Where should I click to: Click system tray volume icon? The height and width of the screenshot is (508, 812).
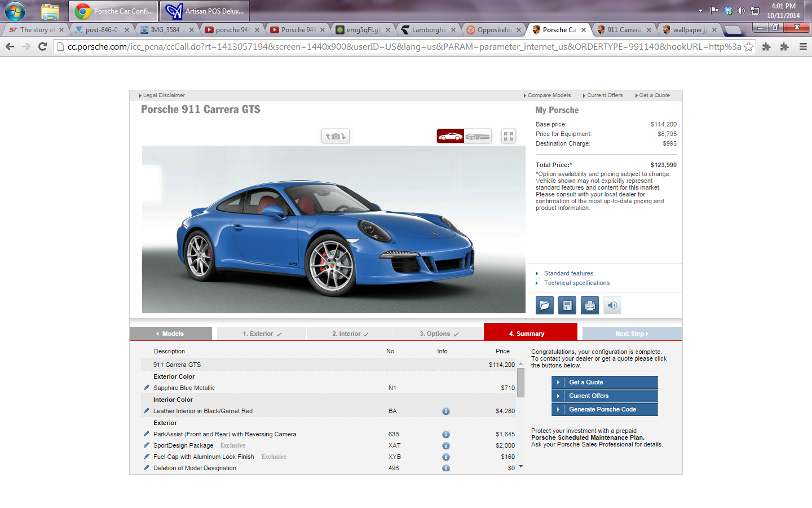(x=742, y=11)
